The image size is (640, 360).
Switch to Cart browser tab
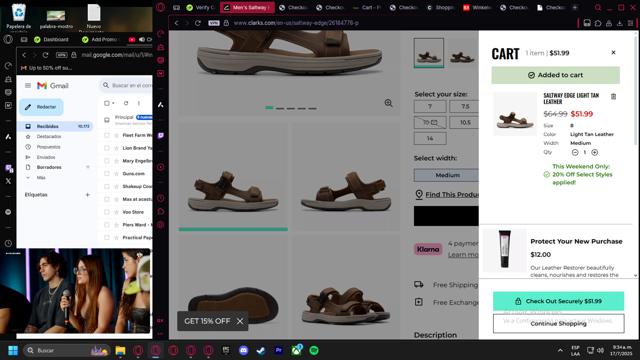point(367,7)
